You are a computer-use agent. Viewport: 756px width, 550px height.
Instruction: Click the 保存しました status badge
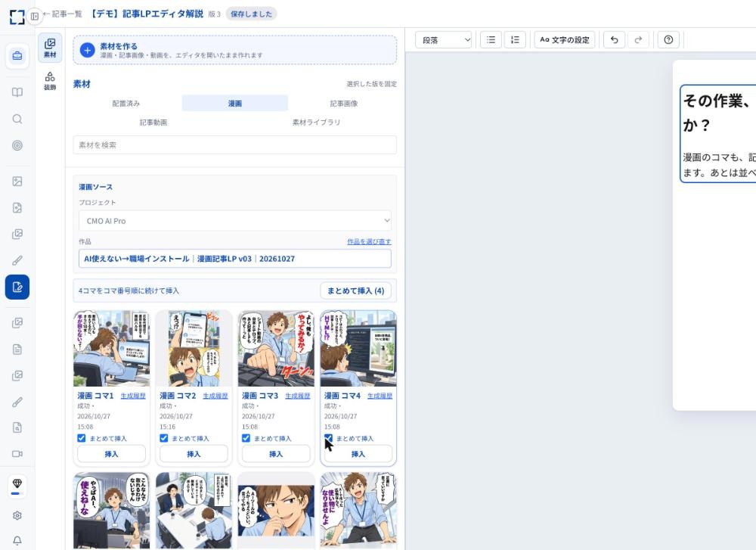coord(251,14)
